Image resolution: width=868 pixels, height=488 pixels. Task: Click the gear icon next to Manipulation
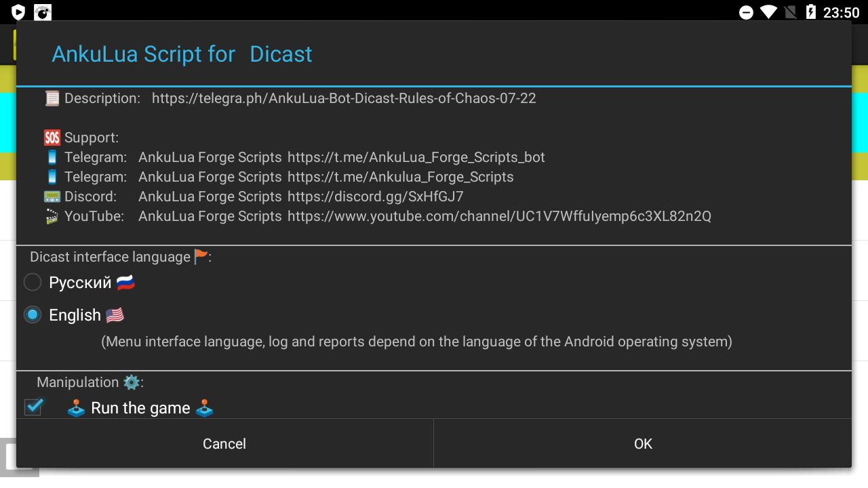132,382
